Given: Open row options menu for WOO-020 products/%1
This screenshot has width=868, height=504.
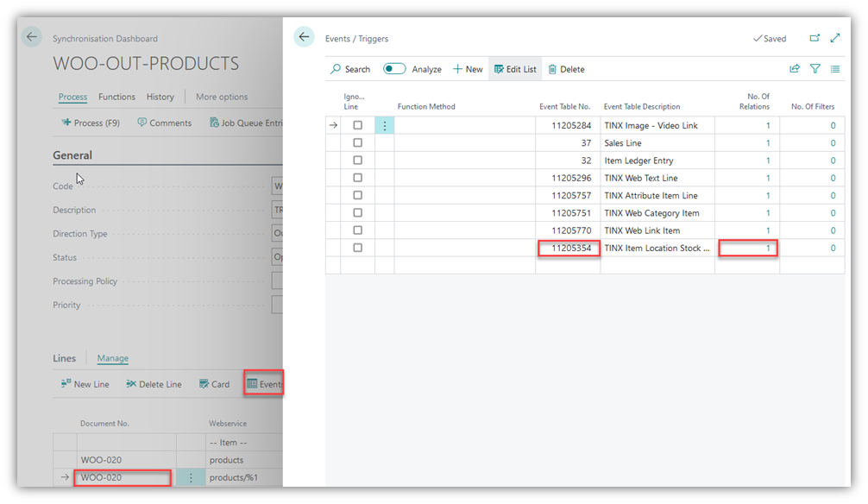Looking at the screenshot, I should 191,477.
